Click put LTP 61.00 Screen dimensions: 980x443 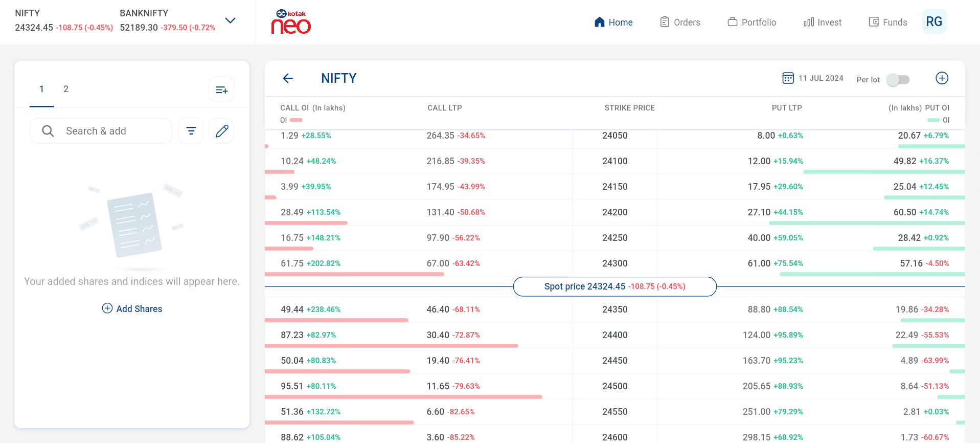pos(759,263)
